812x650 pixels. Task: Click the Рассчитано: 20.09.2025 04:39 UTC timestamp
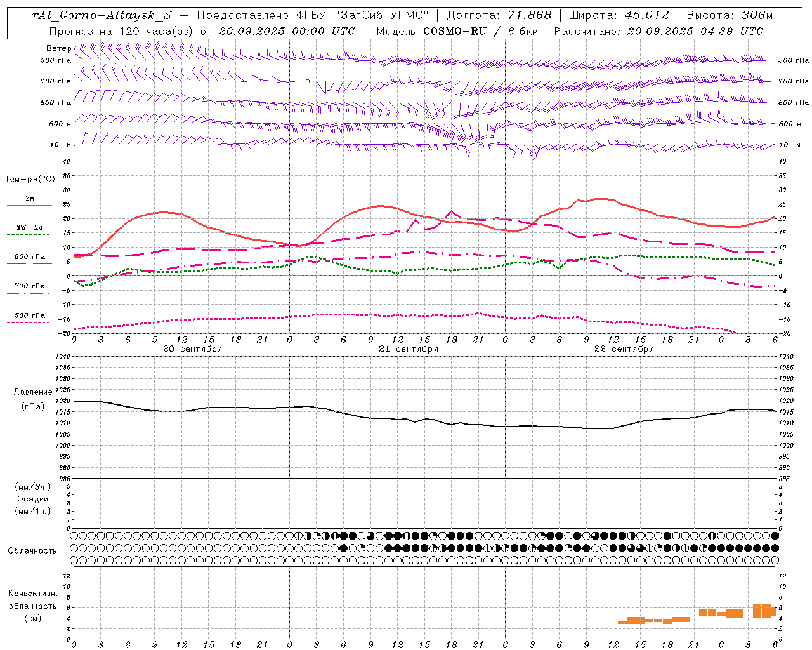658,31
